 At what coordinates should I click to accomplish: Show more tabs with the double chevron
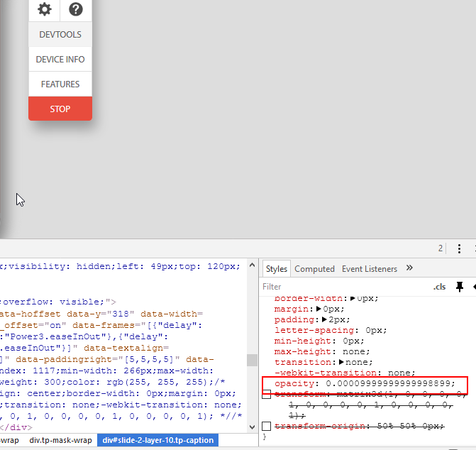(409, 268)
